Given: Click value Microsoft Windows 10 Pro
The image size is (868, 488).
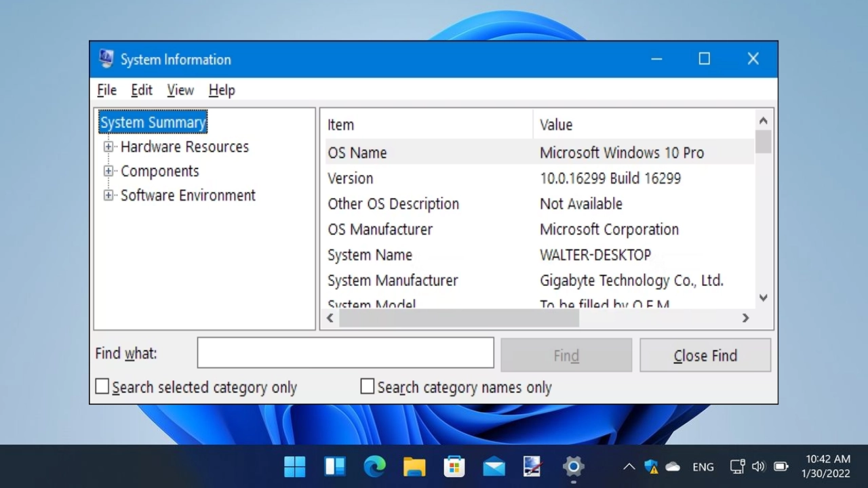Looking at the screenshot, I should (x=622, y=152).
